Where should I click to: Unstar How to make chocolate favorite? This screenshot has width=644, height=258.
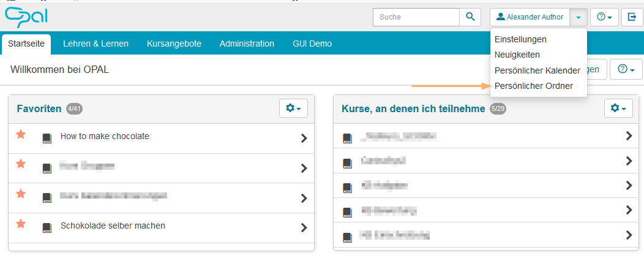(x=21, y=134)
